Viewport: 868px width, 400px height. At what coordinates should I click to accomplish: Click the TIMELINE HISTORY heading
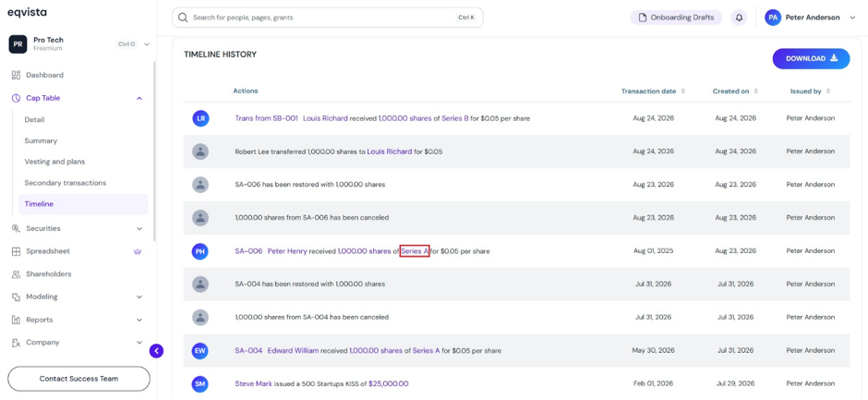[221, 55]
